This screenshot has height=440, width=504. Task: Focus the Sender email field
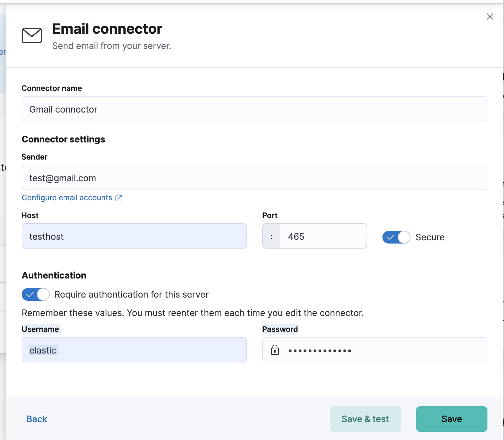tap(254, 178)
